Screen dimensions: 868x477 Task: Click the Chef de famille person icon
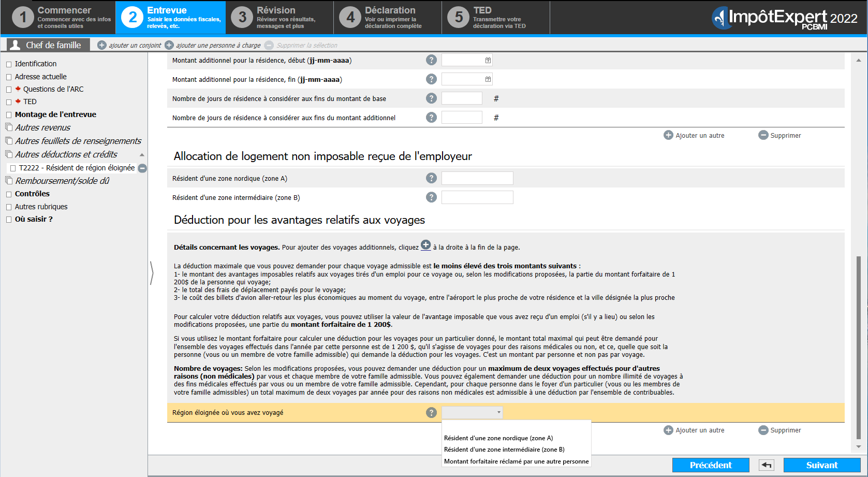[16, 45]
